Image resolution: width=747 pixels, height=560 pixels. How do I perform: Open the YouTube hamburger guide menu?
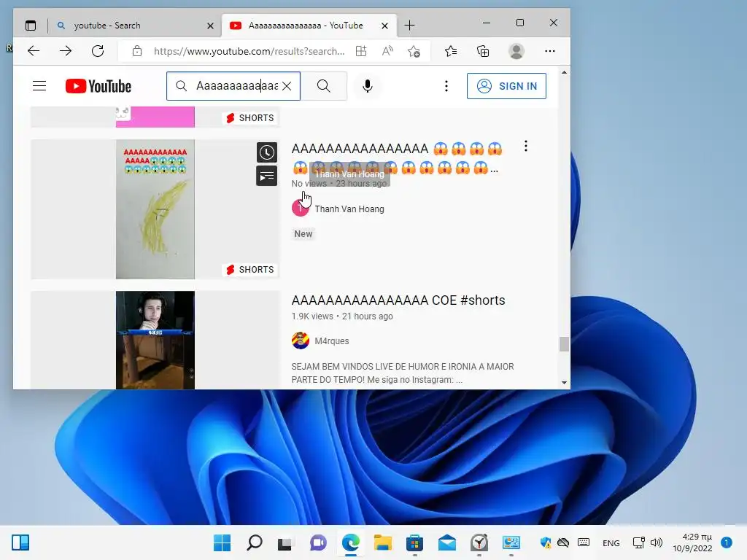pos(39,86)
